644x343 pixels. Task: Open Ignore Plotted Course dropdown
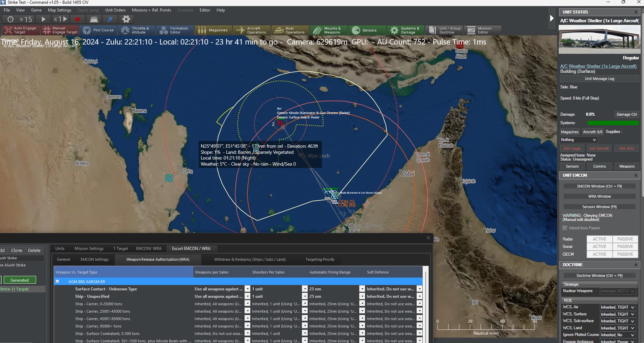click(x=618, y=335)
